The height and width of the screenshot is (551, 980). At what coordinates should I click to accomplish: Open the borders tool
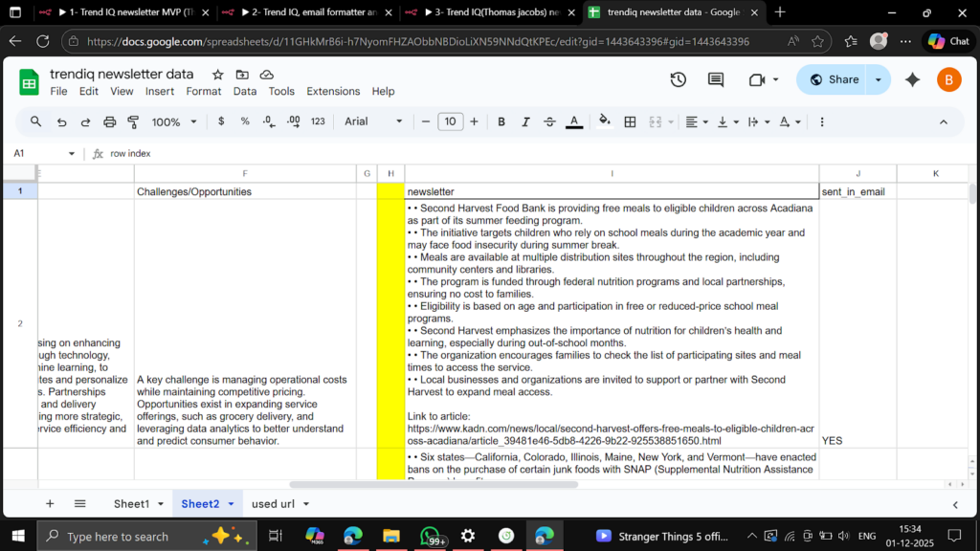[630, 121]
